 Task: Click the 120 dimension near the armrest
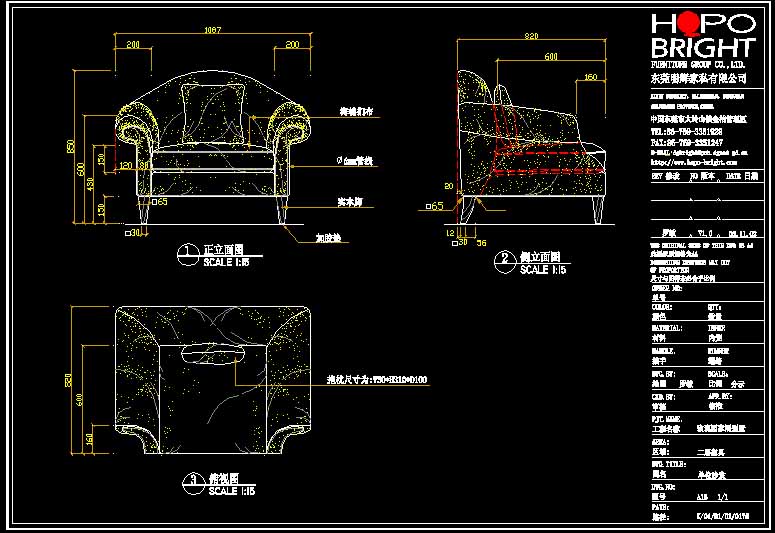[126, 166]
